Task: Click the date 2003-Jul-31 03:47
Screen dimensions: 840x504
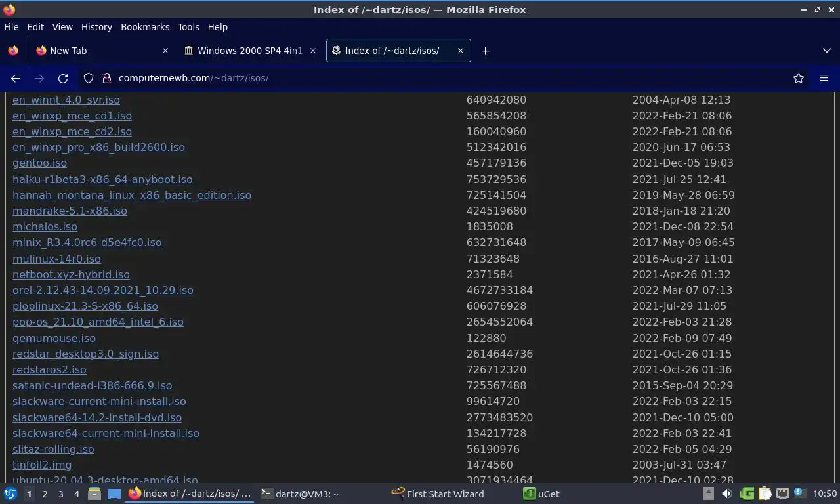Action: point(679,465)
